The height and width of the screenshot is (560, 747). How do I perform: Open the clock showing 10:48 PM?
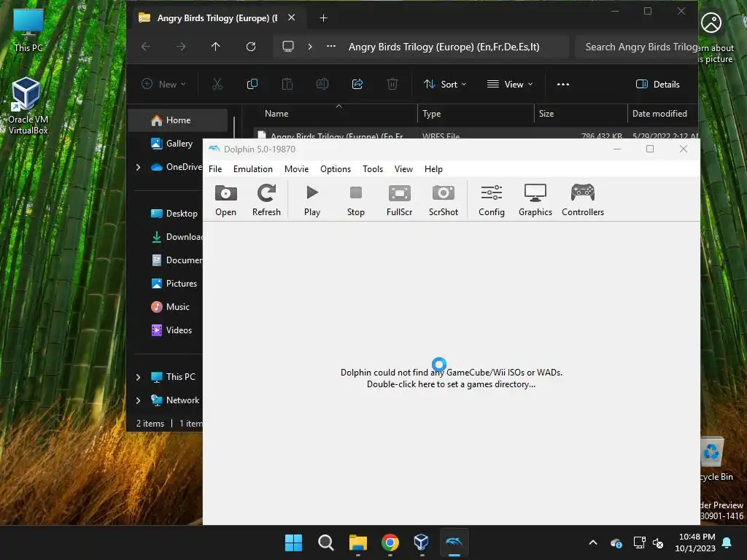point(695,542)
